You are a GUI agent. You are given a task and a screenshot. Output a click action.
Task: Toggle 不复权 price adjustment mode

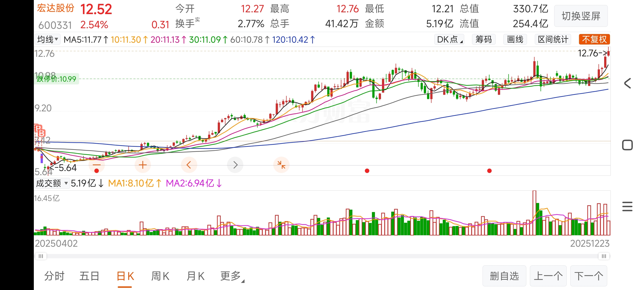[594, 39]
